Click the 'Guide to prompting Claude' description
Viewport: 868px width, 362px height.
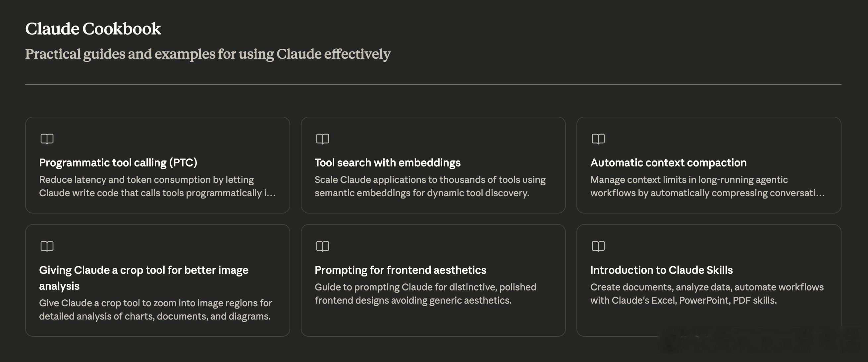point(425,294)
